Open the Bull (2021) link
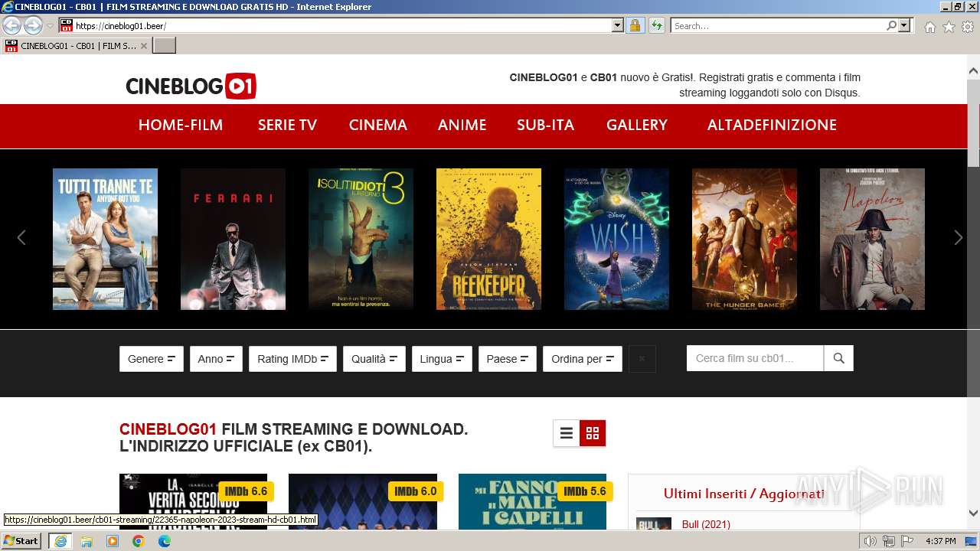 click(x=706, y=524)
